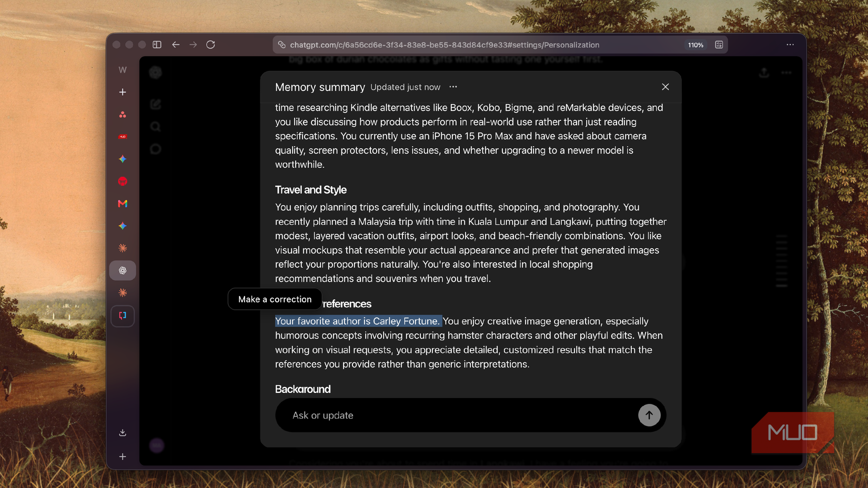Switch to the Gmail pinned tab
Viewport: 868px width, 488px height.
123,204
